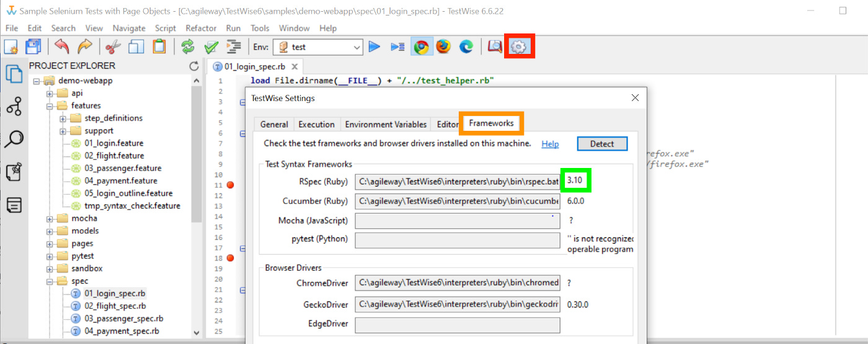Toggle breakpoint on line 18
This screenshot has width=868, height=344.
pos(231,258)
